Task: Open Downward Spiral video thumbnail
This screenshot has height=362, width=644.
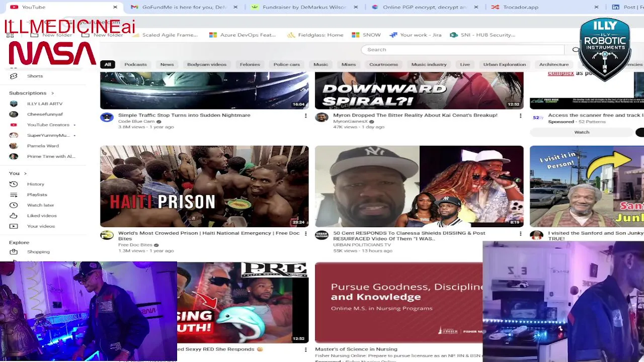Action: click(419, 90)
